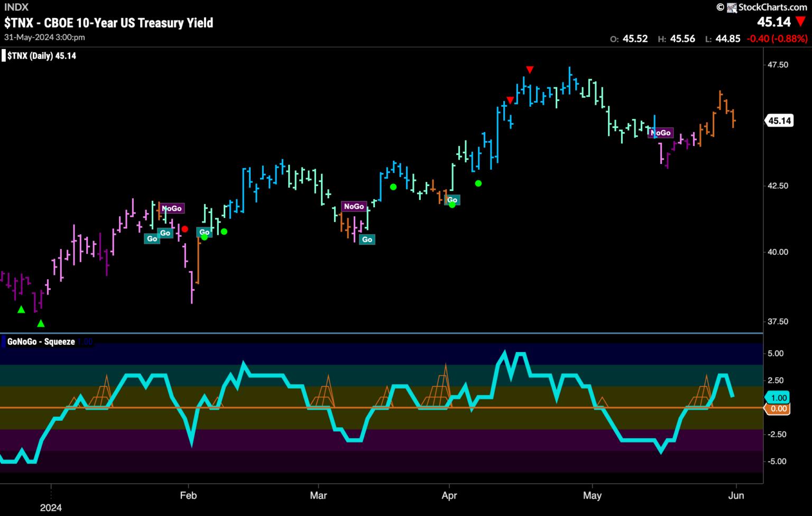Viewport: 812px width, 516px height.
Task: Click the $TNX CBOE 10-Year Treasury Yield title
Action: (108, 23)
